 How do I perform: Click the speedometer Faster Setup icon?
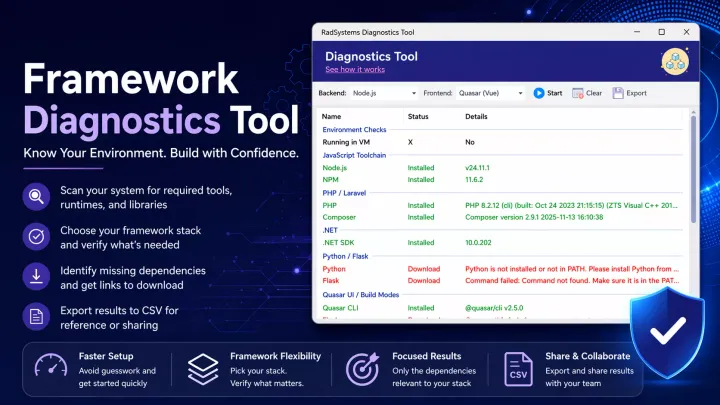click(x=51, y=368)
